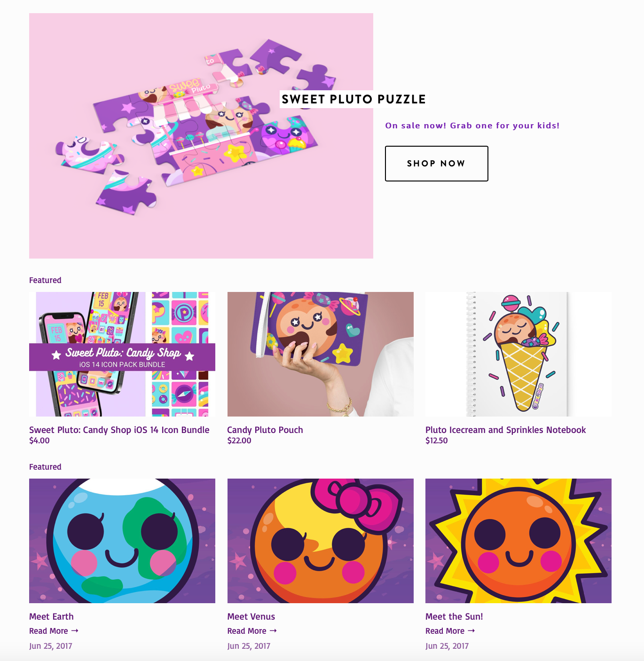
Task: Click the Meet Venus post title
Action: (x=251, y=616)
